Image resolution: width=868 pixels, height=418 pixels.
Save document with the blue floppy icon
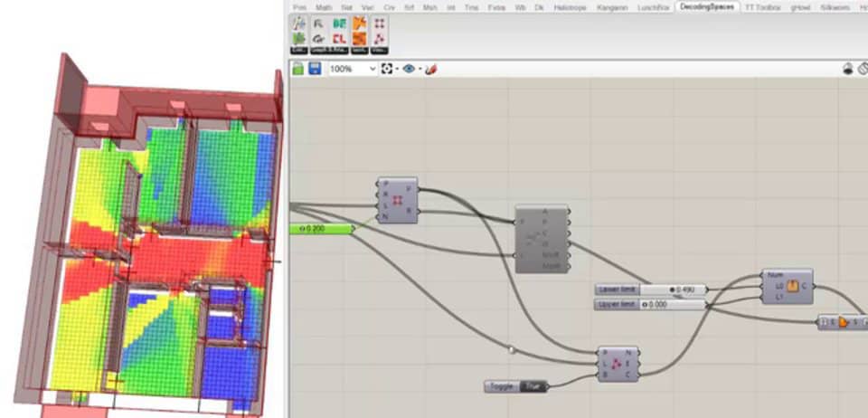click(x=315, y=69)
